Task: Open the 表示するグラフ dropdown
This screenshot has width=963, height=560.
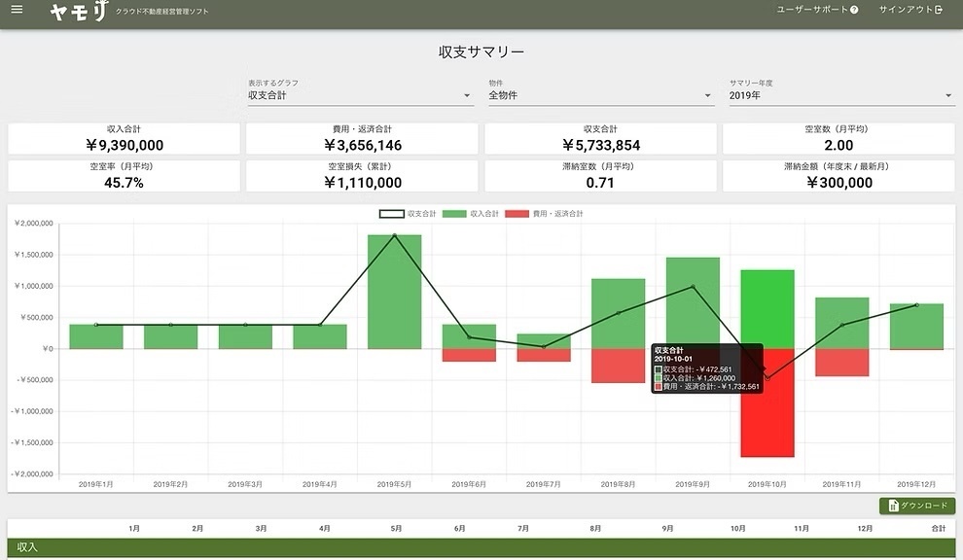Action: pos(359,94)
